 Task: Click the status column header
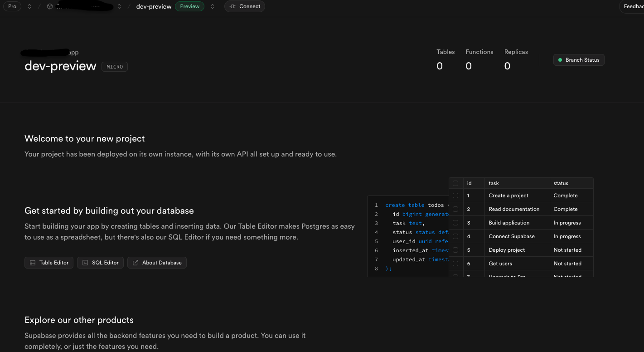571,183
